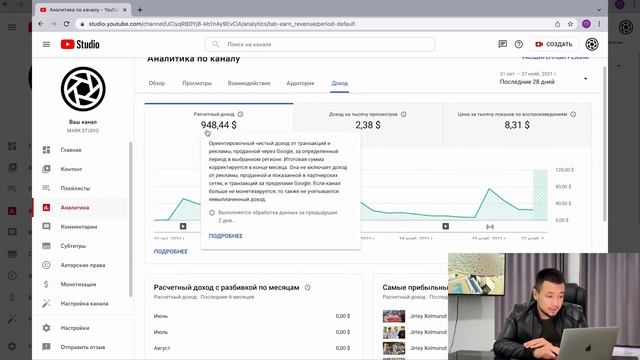Click the Субтитры icon
The width and height of the screenshot is (640, 360).
click(x=47, y=246)
